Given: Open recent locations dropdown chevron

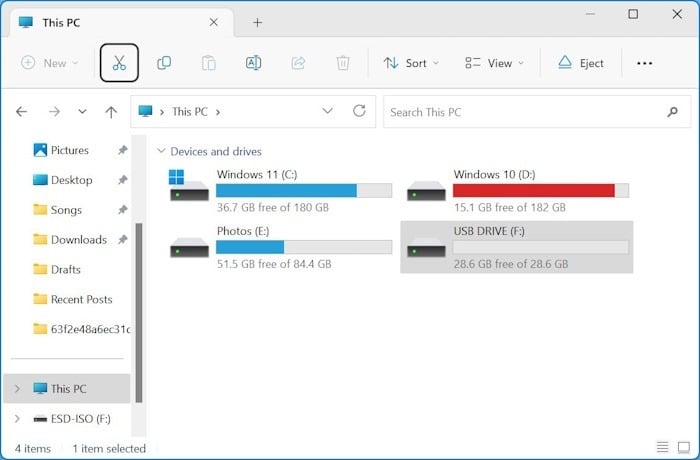Looking at the screenshot, I should click(x=82, y=111).
